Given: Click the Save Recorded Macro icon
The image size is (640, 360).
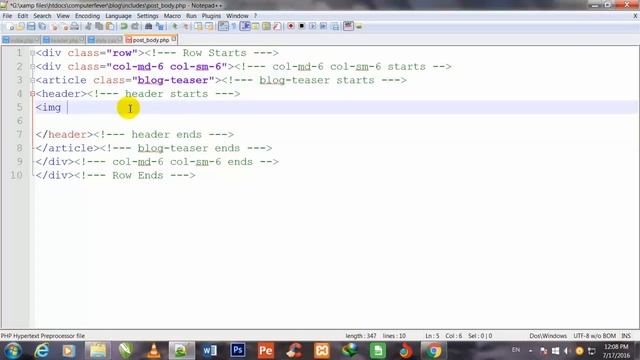Looking at the screenshot, I should pos(335,27).
